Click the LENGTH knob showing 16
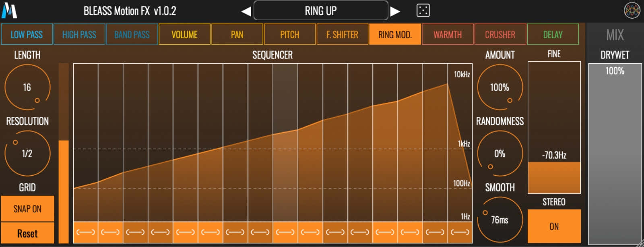Image resolution: width=644 pixels, height=247 pixels. tap(27, 87)
